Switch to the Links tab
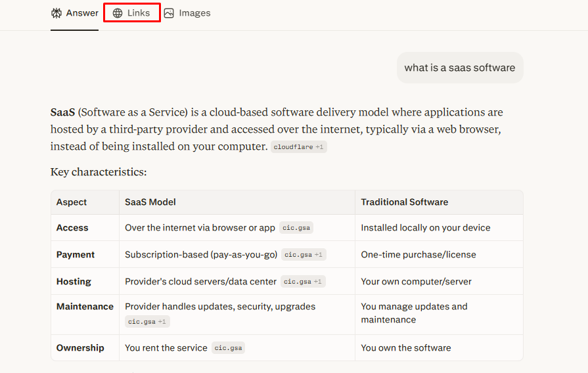The width and height of the screenshot is (588, 373). pyautogui.click(x=131, y=13)
